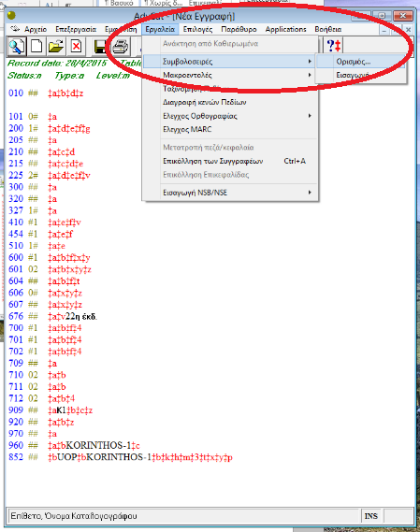Open the Applications menu
This screenshot has width=420, height=532.
tap(285, 29)
